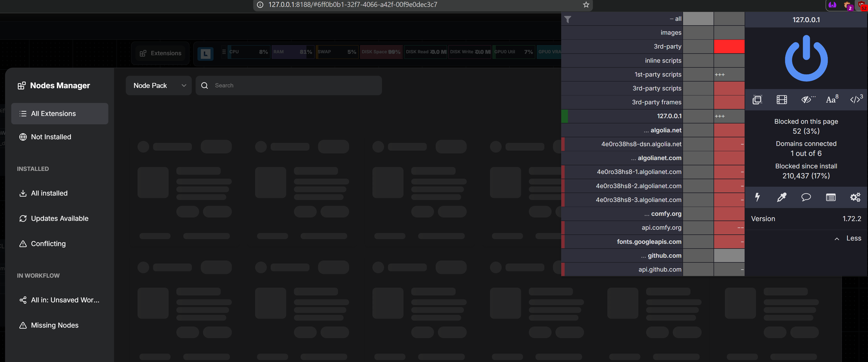868x362 pixels.
Task: Click the DISK Space usage meter
Action: 381,52
